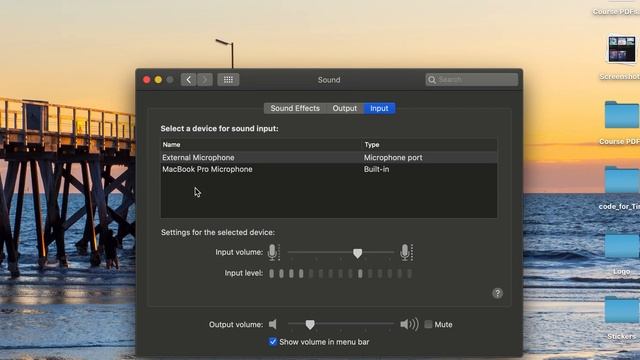Select the MacBook Pro Microphone row

(x=329, y=169)
